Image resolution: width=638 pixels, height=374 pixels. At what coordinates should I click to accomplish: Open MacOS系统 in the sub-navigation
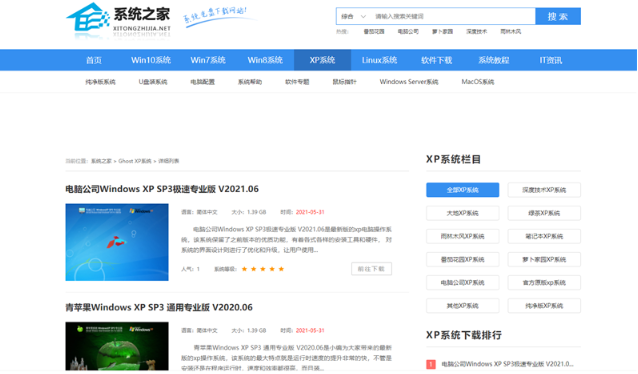click(478, 82)
